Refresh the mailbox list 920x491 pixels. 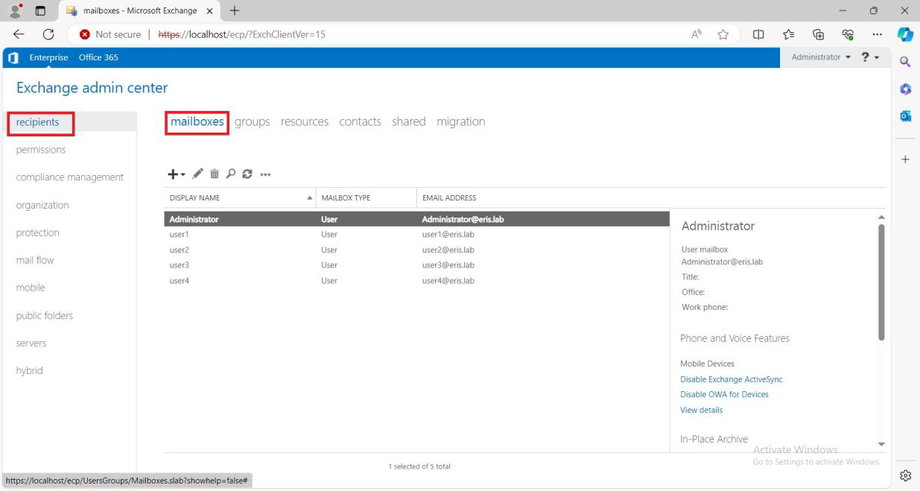(247, 174)
